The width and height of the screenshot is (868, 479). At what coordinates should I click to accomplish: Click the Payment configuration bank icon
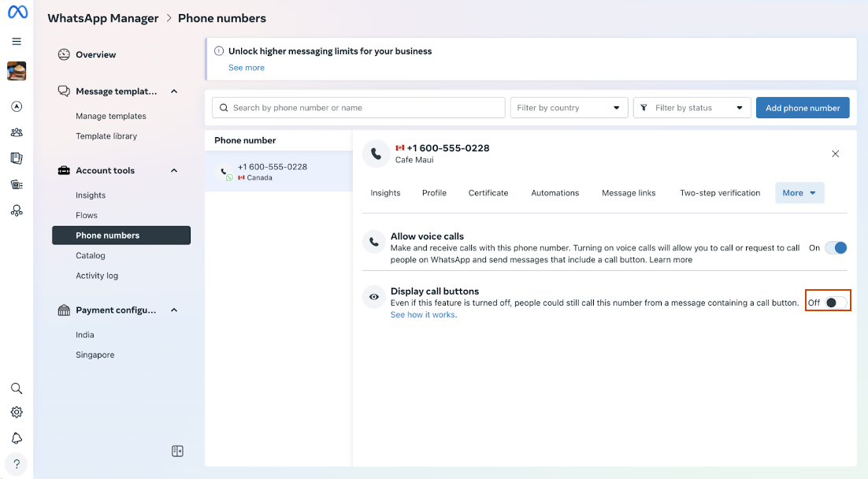[65, 310]
